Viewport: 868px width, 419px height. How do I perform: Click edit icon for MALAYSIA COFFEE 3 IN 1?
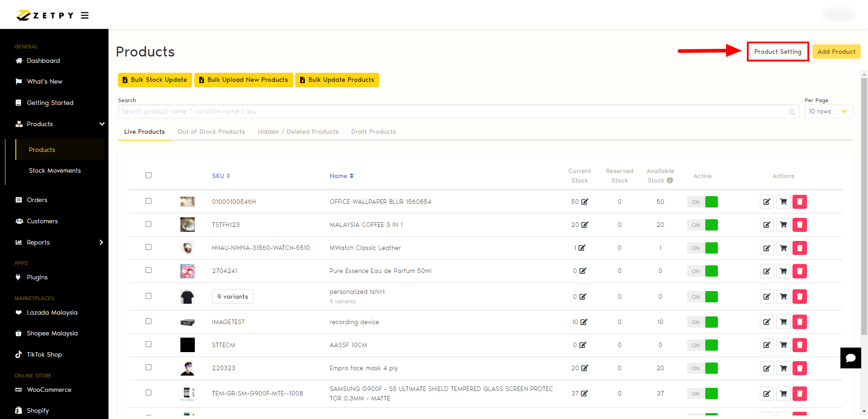coord(767,225)
